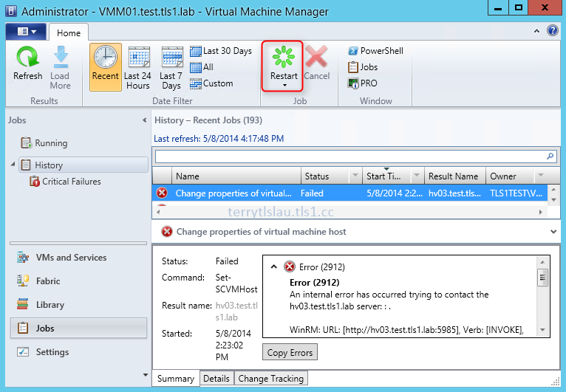
Task: Select the failed 'Change properties of virtual...' job row
Action: [350, 193]
